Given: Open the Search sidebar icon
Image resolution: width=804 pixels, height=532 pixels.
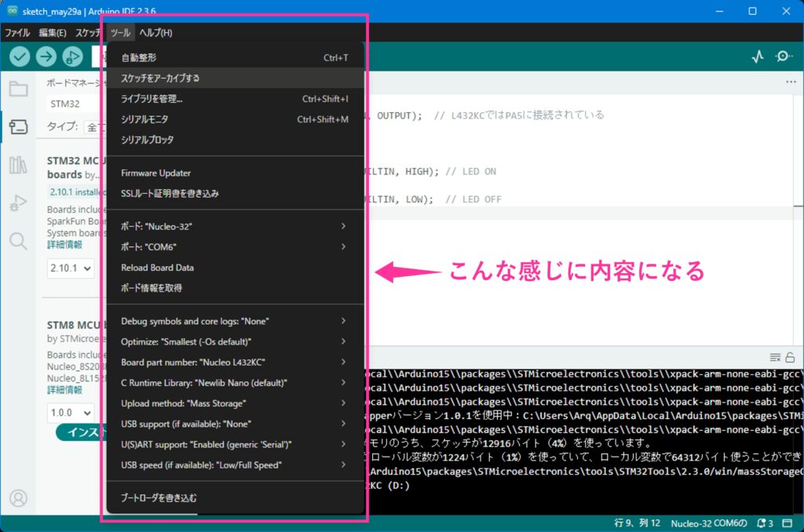Looking at the screenshot, I should point(19,240).
